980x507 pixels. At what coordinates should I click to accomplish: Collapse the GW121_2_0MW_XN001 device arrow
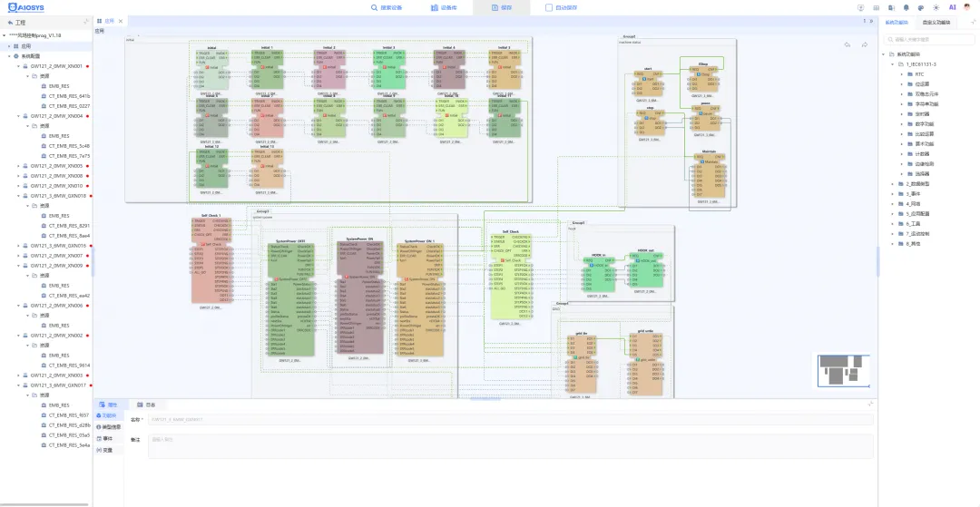[18, 66]
